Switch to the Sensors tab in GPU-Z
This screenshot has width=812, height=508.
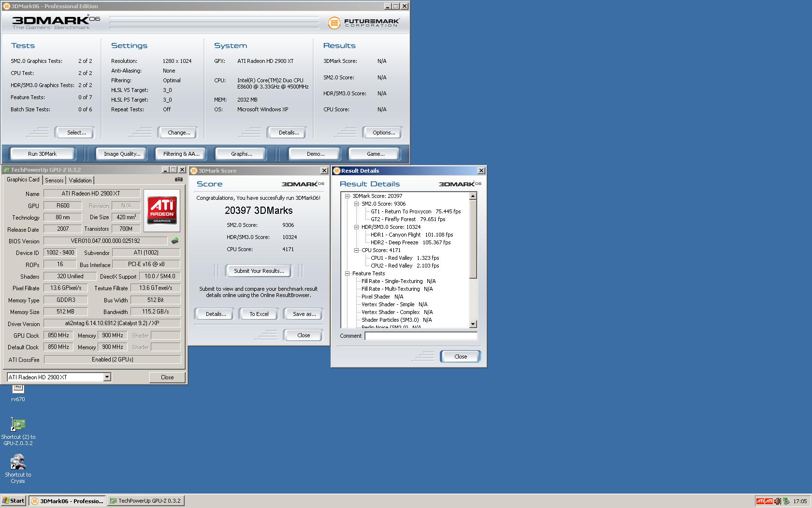coord(54,180)
